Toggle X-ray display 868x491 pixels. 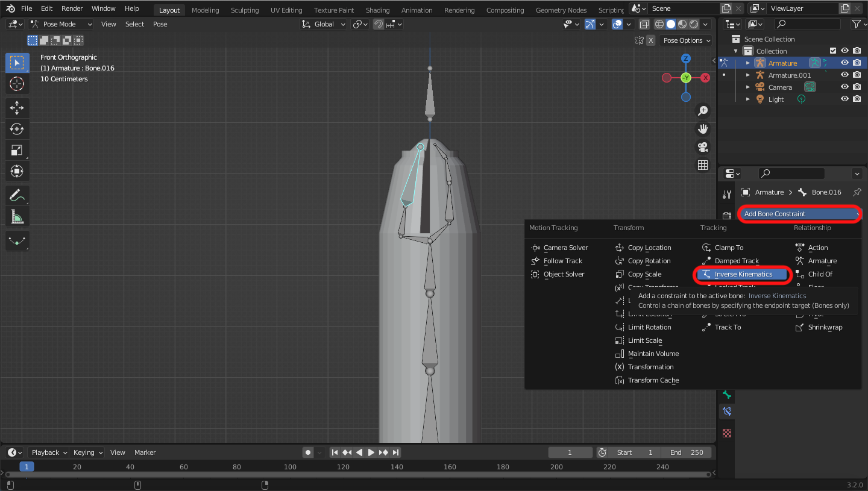point(644,24)
